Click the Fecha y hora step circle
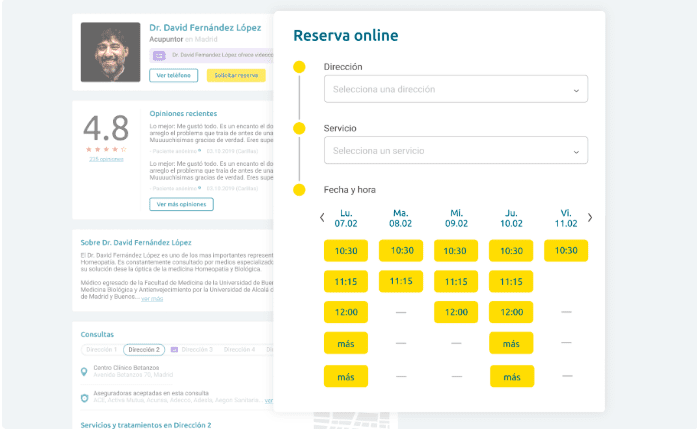The image size is (697, 430). (x=299, y=190)
